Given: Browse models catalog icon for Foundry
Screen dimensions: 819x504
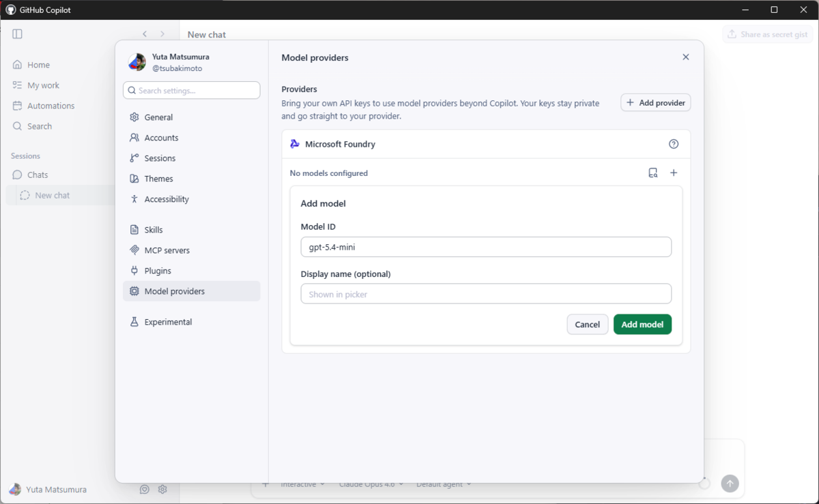Looking at the screenshot, I should point(653,173).
